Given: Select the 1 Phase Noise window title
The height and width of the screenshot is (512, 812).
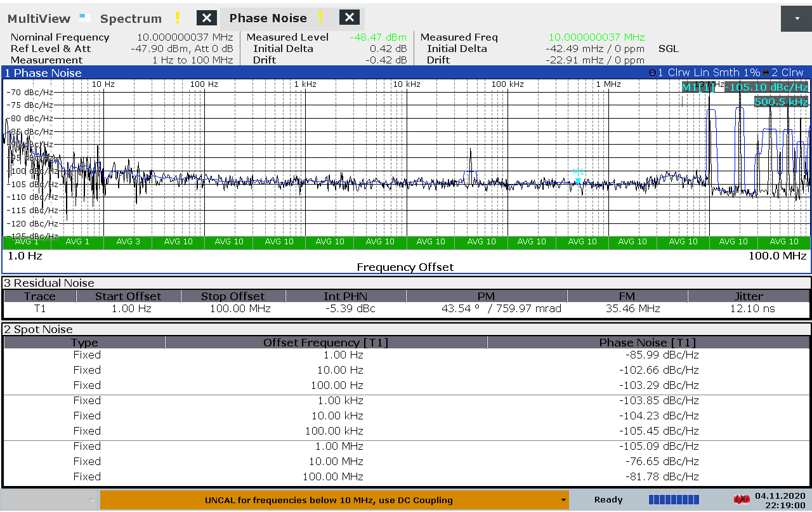Looking at the screenshot, I should (x=43, y=73).
